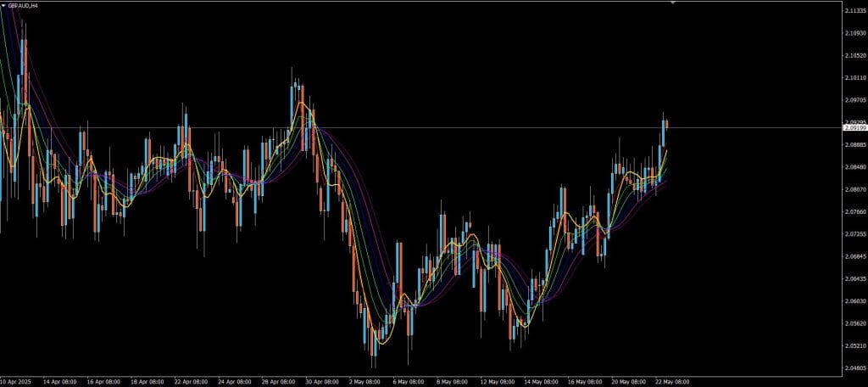Click the 16 Apr 08:00 time label
The width and height of the screenshot is (868, 387).
coord(104,382)
